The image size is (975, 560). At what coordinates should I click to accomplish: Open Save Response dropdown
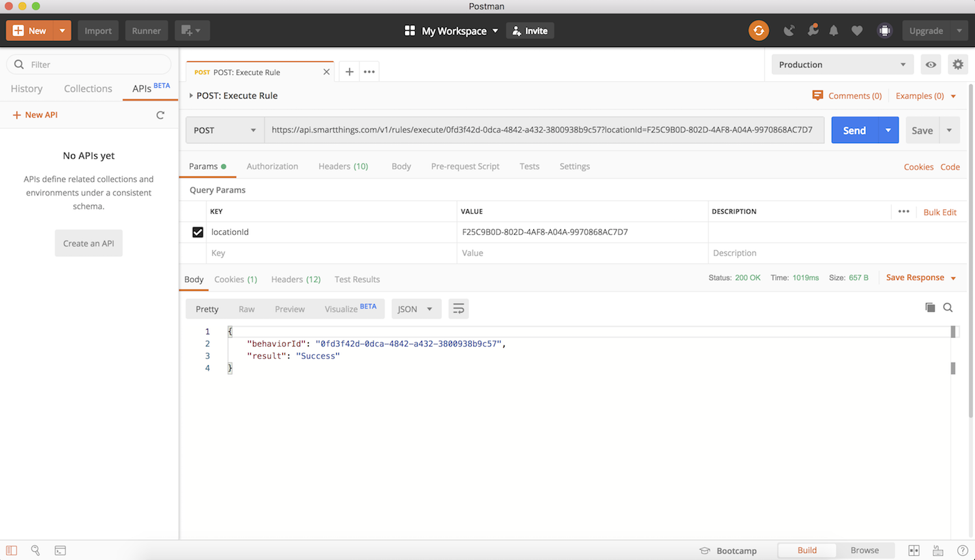tap(921, 278)
